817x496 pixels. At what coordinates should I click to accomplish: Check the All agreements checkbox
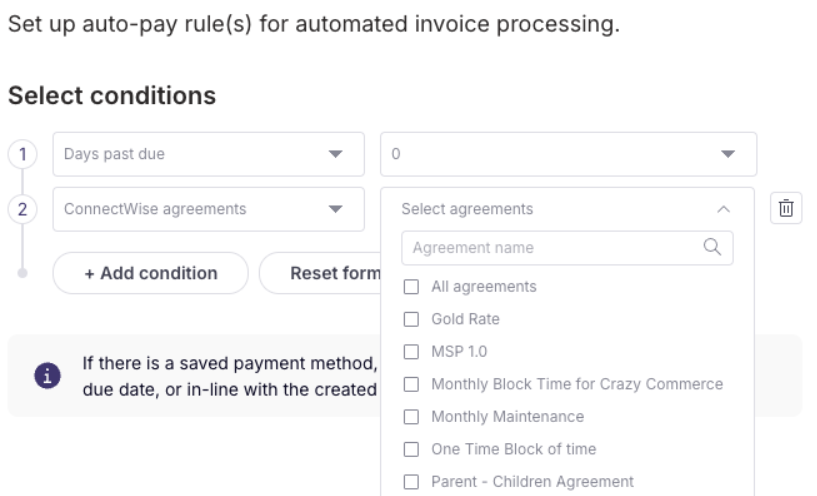pyautogui.click(x=410, y=287)
